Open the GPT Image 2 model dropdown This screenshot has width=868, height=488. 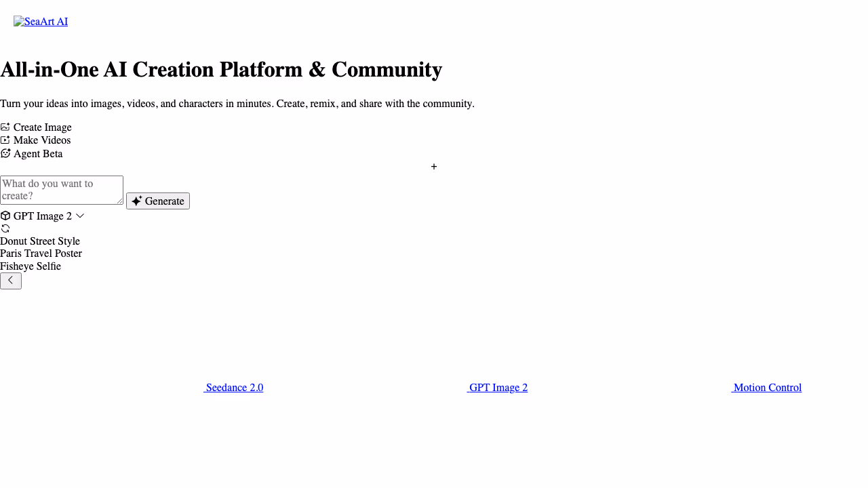(43, 216)
